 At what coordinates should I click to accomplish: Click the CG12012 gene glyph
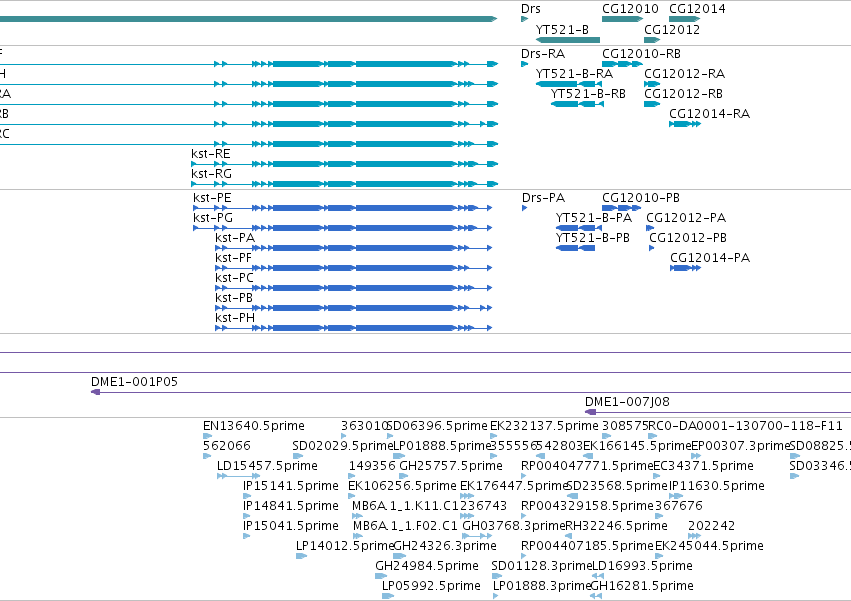652,40
